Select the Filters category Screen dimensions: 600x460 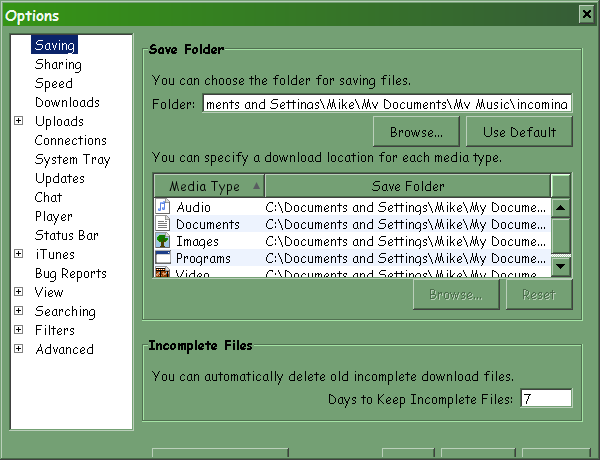point(55,330)
